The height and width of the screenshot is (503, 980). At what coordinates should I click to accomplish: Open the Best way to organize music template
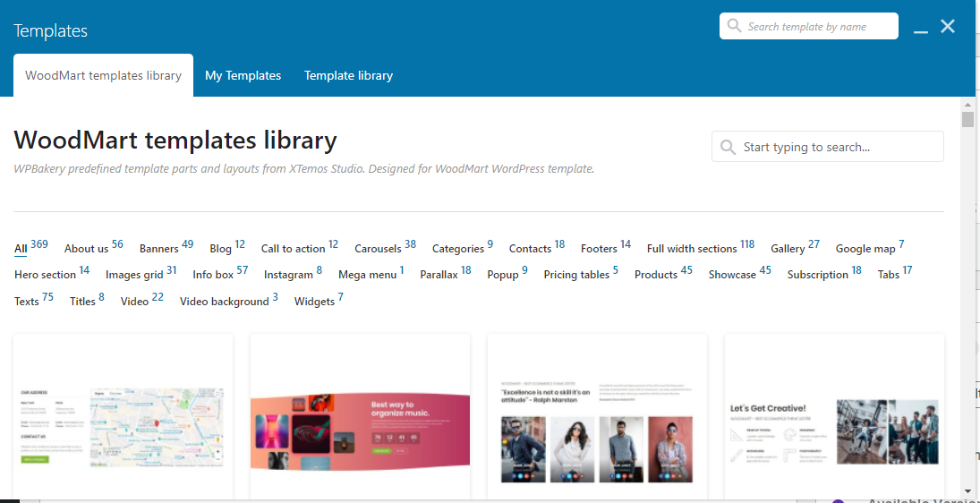[x=360, y=417]
